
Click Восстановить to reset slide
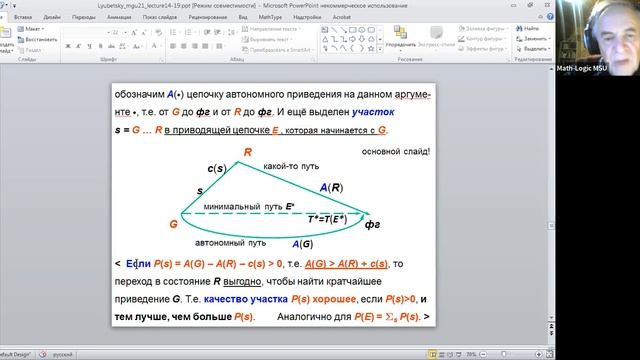tap(37, 40)
